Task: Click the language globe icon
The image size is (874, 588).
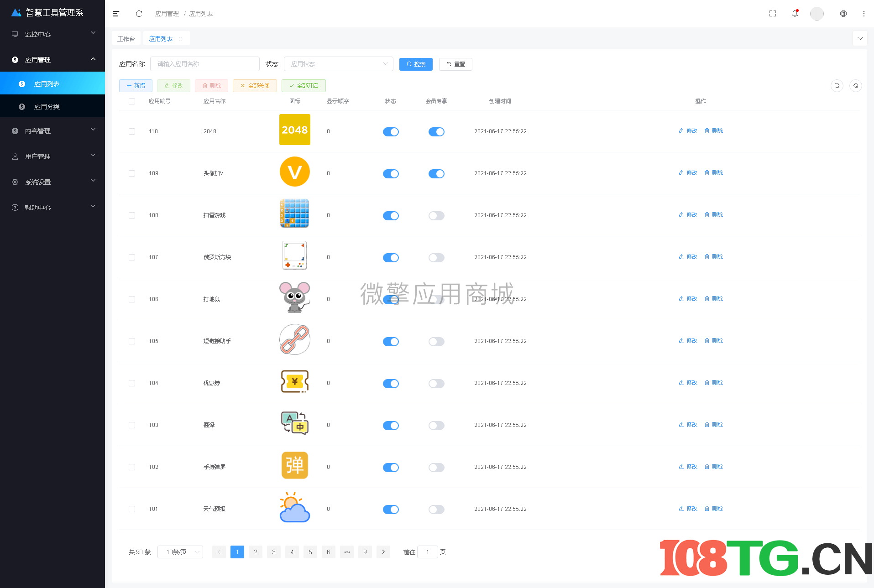Action: coord(843,14)
